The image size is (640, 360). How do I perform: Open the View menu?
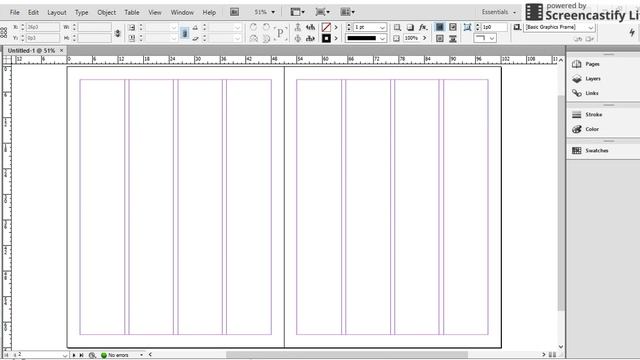[x=155, y=12]
